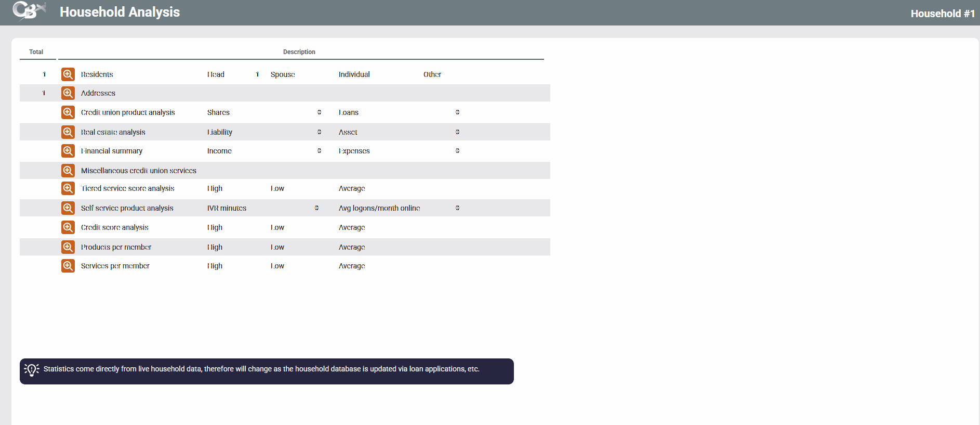The image size is (980, 425).
Task: Open Credit union product analysis magnifier icon
Action: coord(68,112)
